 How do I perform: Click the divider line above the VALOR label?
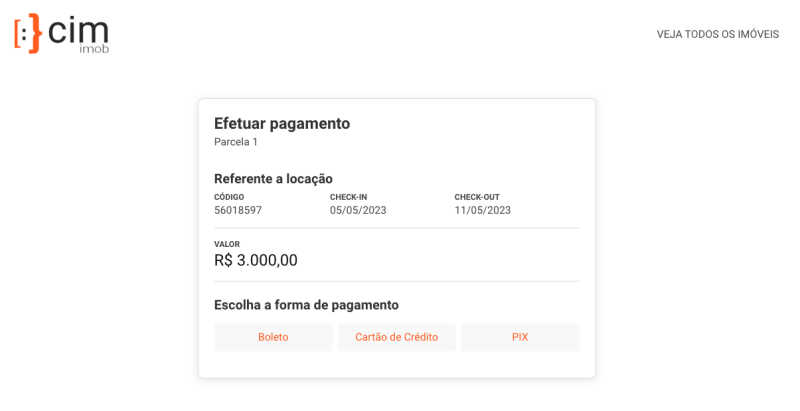[396, 229]
